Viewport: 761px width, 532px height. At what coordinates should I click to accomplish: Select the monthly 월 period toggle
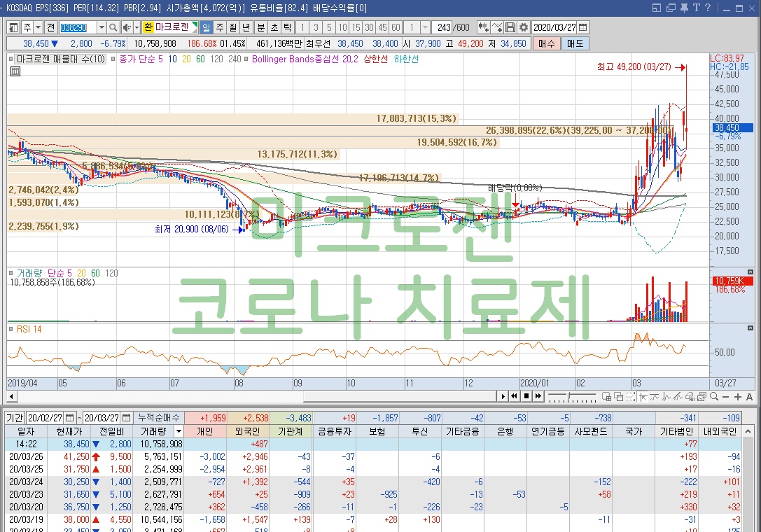[233, 28]
